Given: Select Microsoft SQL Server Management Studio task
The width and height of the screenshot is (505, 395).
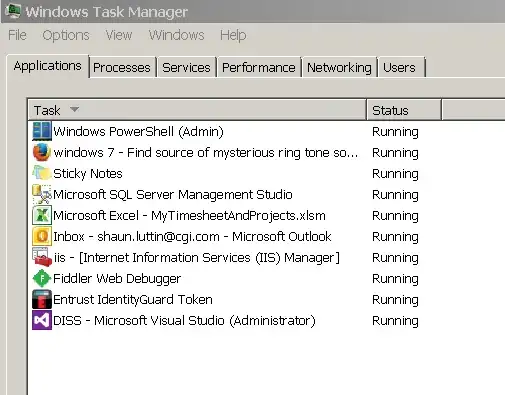Looking at the screenshot, I should click(x=173, y=194).
